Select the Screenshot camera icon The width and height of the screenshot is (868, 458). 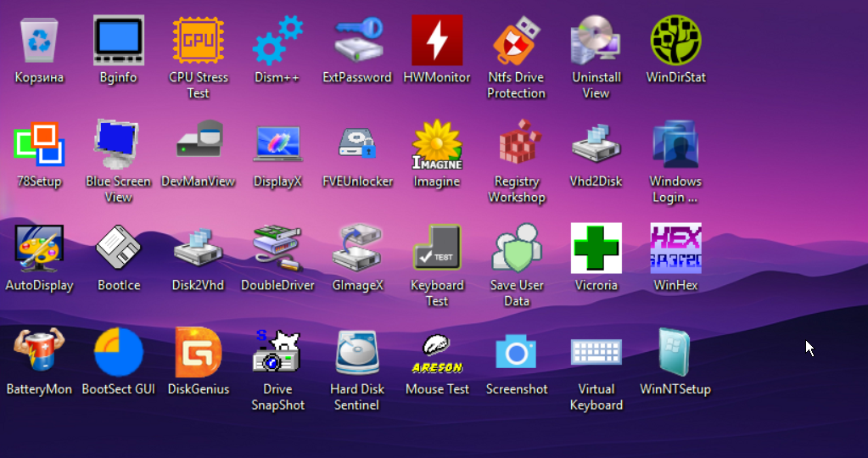pyautogui.click(x=517, y=352)
